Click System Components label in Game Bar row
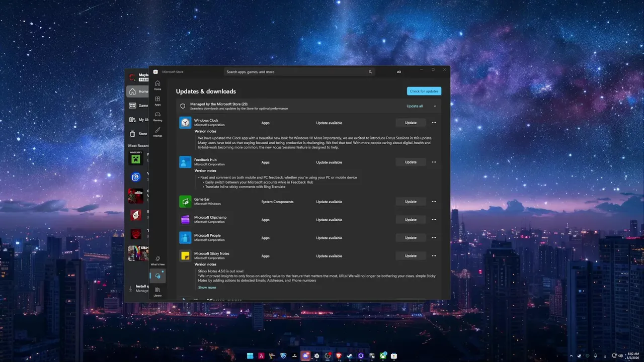 point(277,202)
